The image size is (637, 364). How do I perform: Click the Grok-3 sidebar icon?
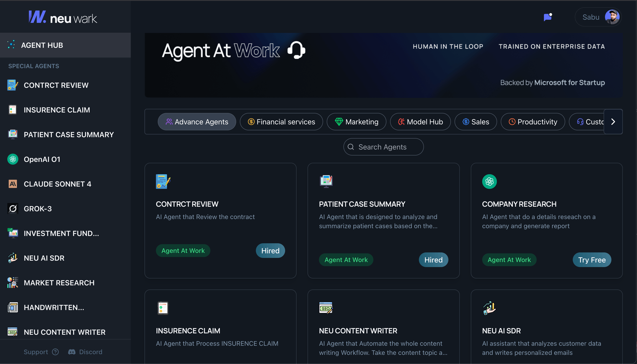(13, 209)
